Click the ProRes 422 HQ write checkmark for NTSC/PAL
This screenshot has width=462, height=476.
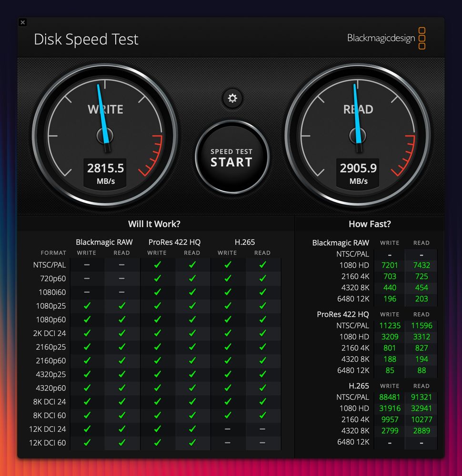point(157,265)
